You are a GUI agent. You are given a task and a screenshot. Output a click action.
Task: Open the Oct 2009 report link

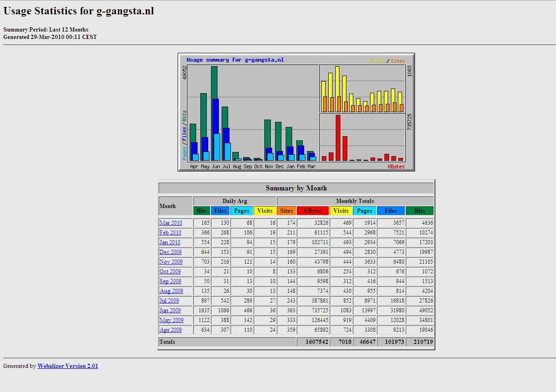point(170,272)
